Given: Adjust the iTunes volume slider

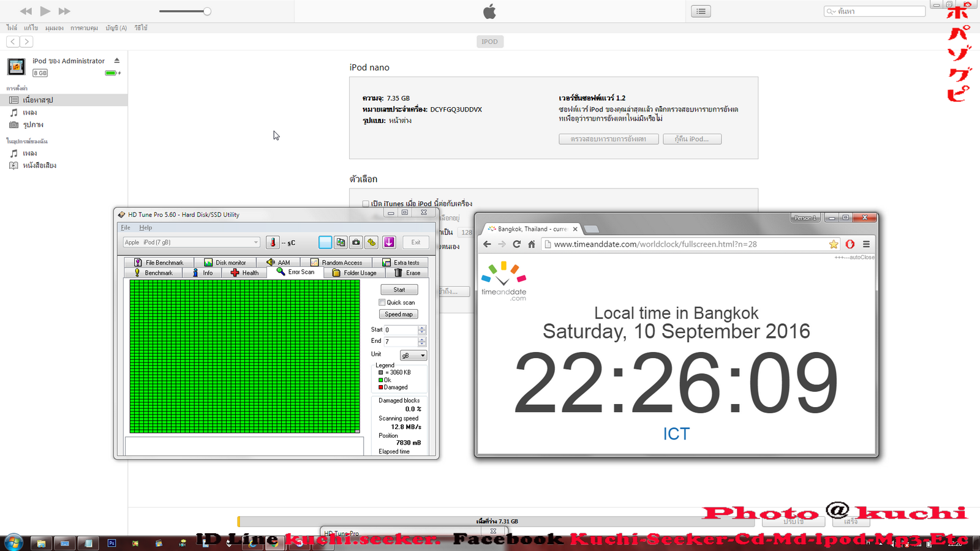Looking at the screenshot, I should coord(185,11).
